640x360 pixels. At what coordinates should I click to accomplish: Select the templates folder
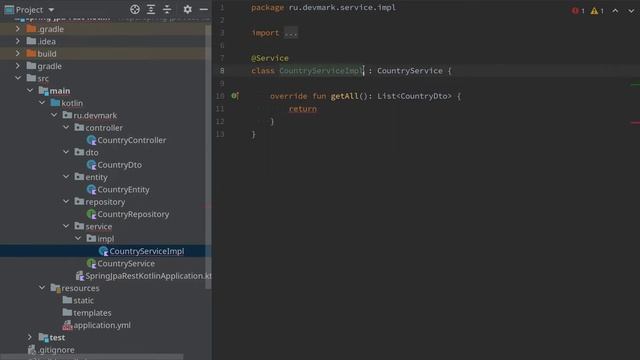tap(92, 313)
